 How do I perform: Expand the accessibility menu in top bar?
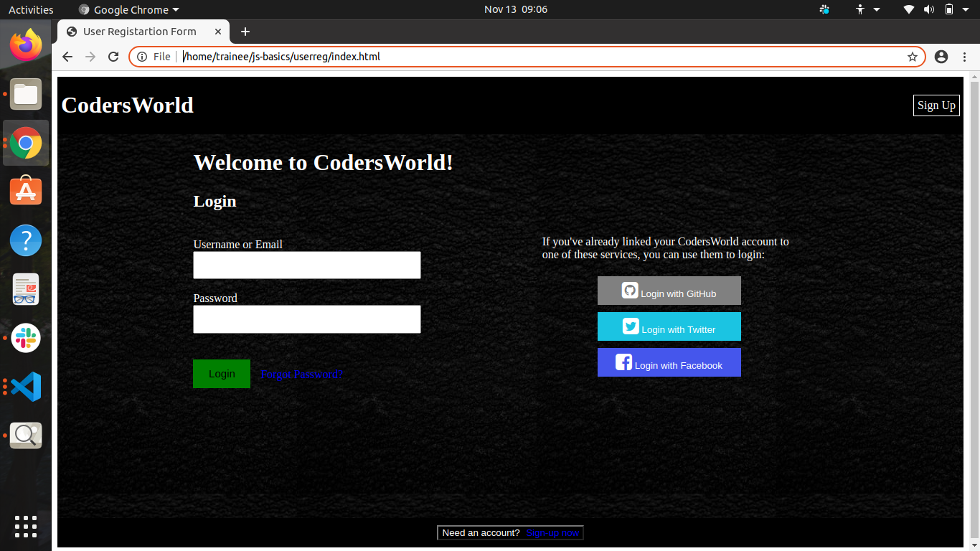(x=867, y=9)
